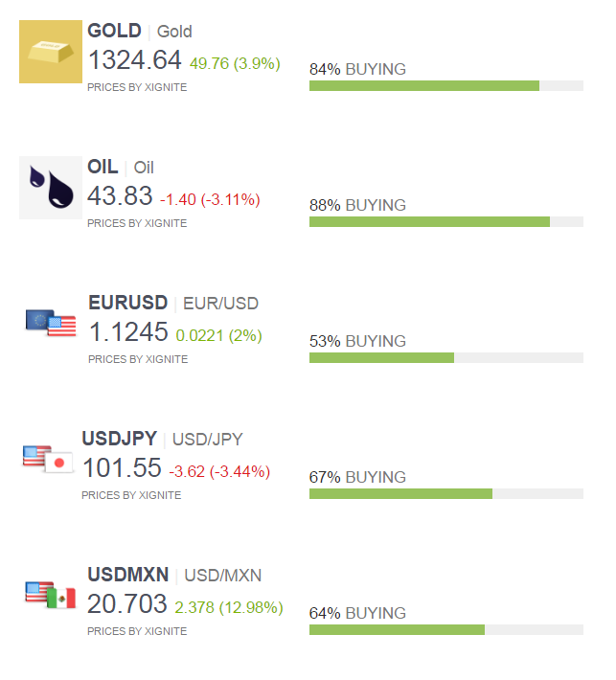The image size is (616, 680).
Task: Open the USD/MXN flags icon
Action: tap(51, 595)
